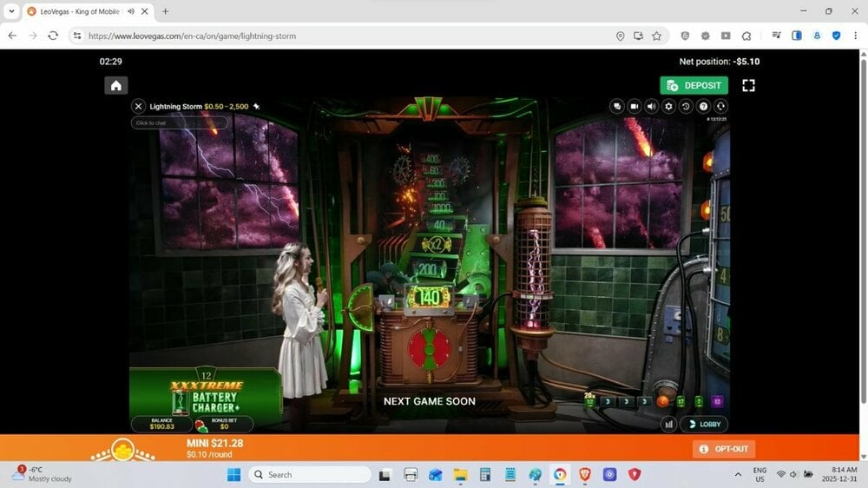Close the Lightning Storm game
Viewport: 868px width, 488px height.
point(138,106)
